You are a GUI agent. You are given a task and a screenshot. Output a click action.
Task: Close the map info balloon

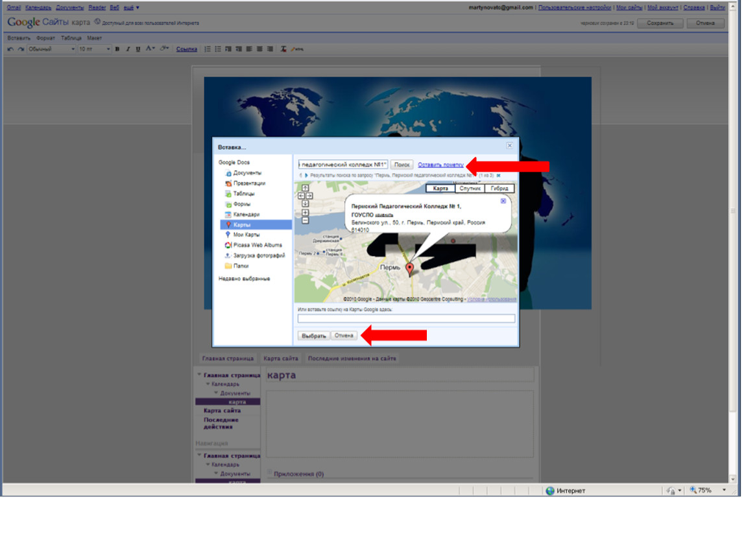(503, 201)
